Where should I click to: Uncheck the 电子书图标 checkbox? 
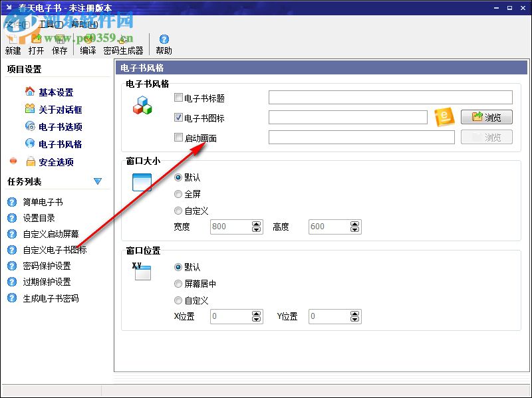[178, 117]
